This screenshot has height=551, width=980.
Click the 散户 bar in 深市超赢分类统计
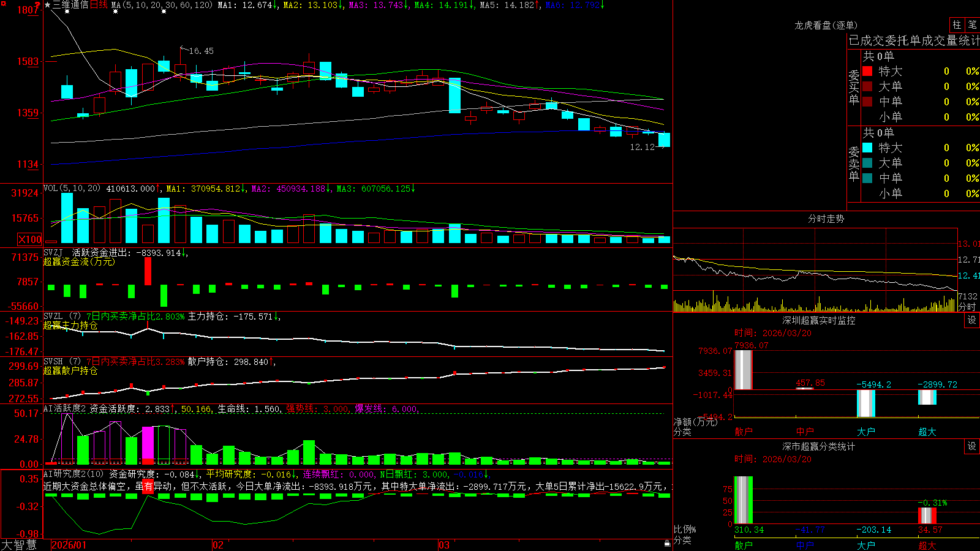743,500
